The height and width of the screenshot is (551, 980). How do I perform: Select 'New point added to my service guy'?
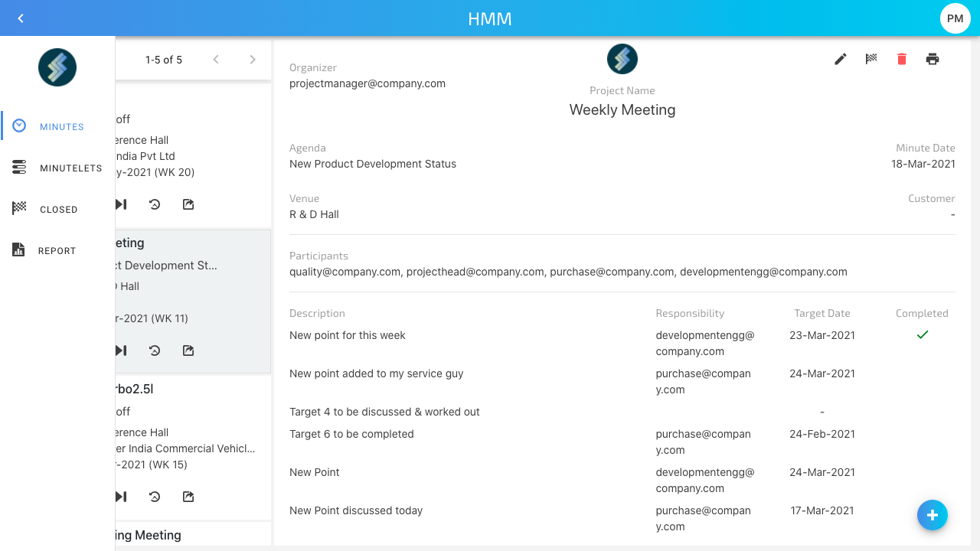click(377, 373)
